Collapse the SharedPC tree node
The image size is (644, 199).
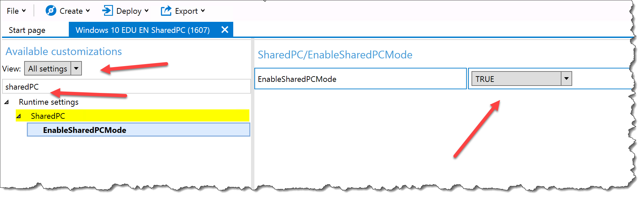coord(18,116)
